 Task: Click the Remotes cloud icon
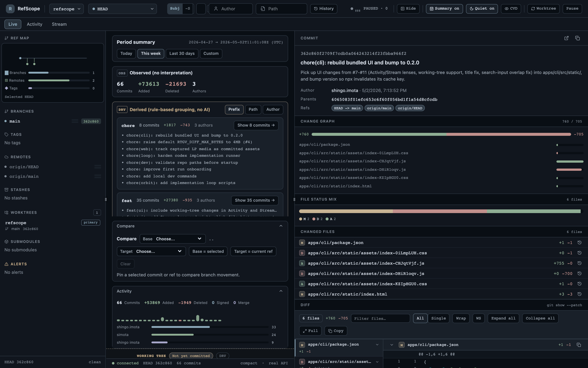tap(7, 157)
